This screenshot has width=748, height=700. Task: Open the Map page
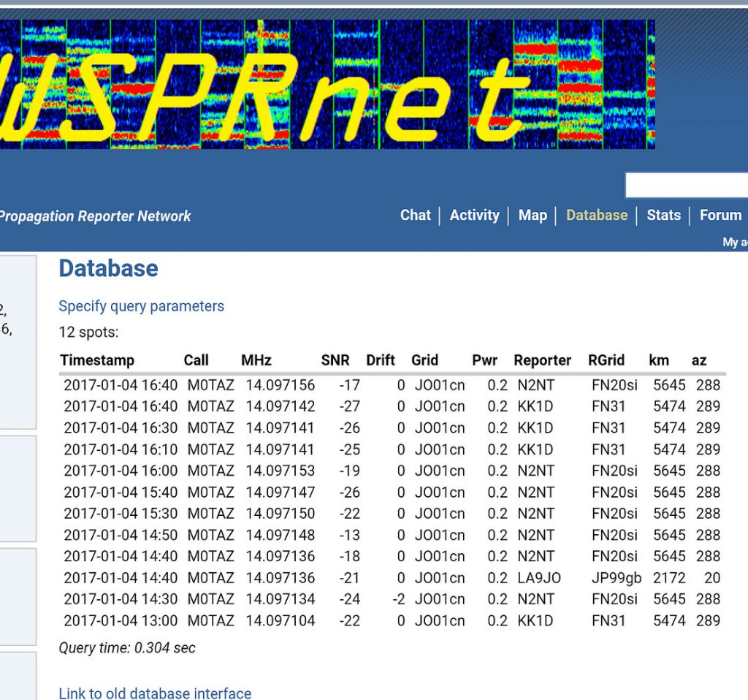(533, 215)
